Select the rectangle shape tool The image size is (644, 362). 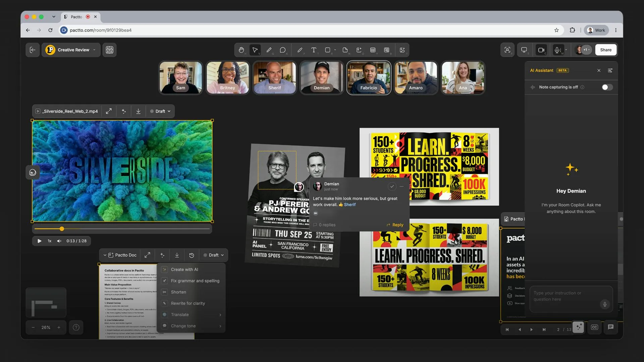point(328,50)
